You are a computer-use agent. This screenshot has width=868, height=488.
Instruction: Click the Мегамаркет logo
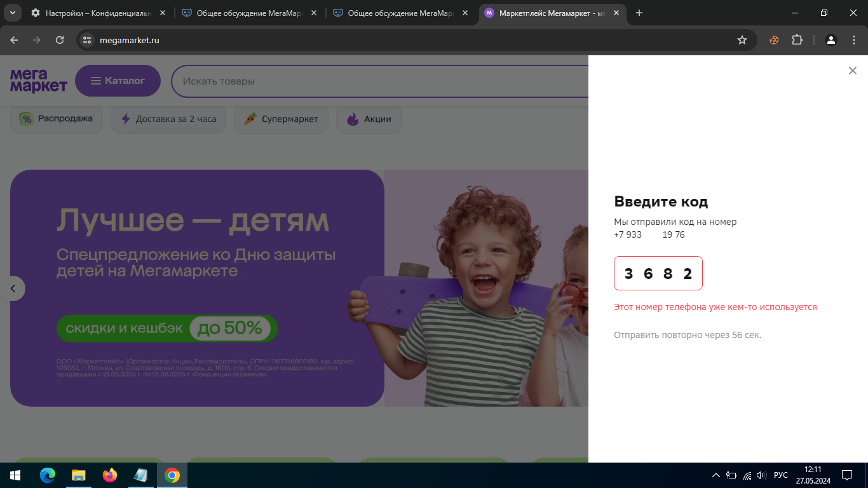[38, 81]
